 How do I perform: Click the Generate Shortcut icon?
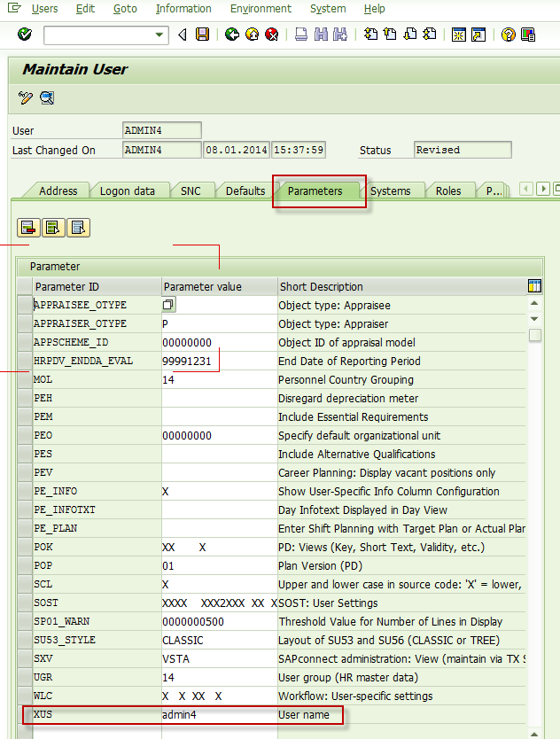click(478, 35)
